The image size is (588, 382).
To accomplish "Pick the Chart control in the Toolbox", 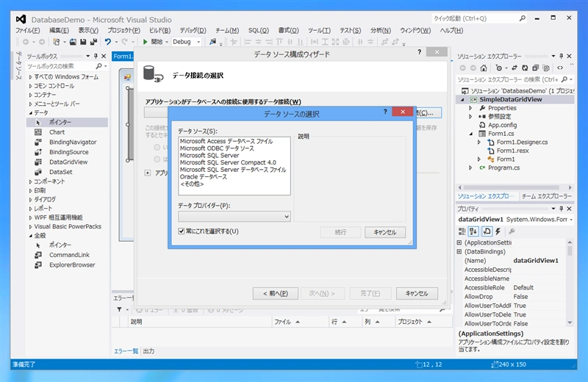I will [x=57, y=132].
